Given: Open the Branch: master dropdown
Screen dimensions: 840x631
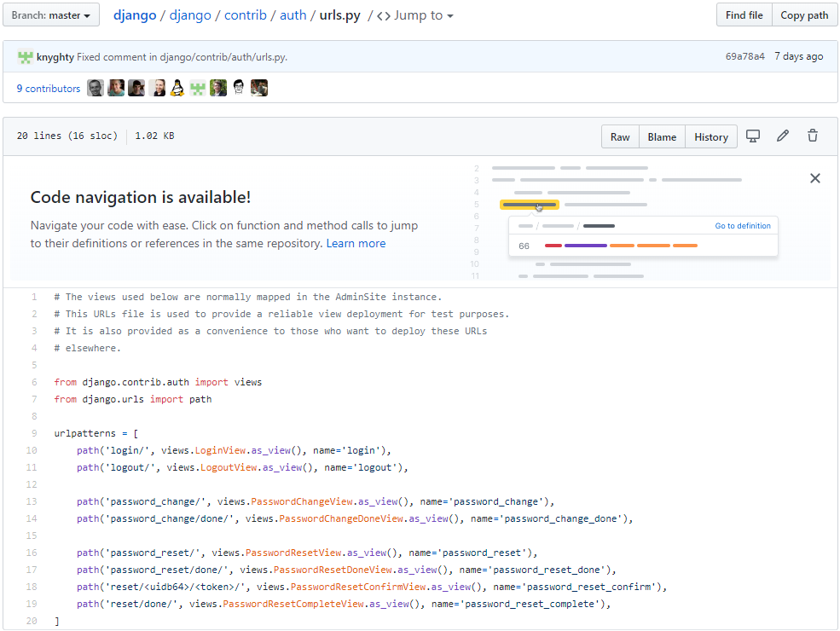Looking at the screenshot, I should tap(51, 15).
